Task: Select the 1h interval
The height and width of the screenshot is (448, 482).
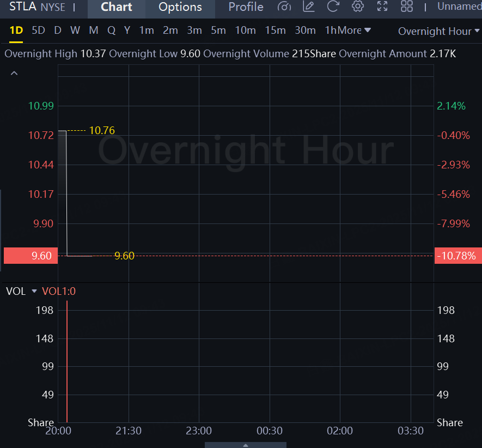Action: pyautogui.click(x=331, y=30)
